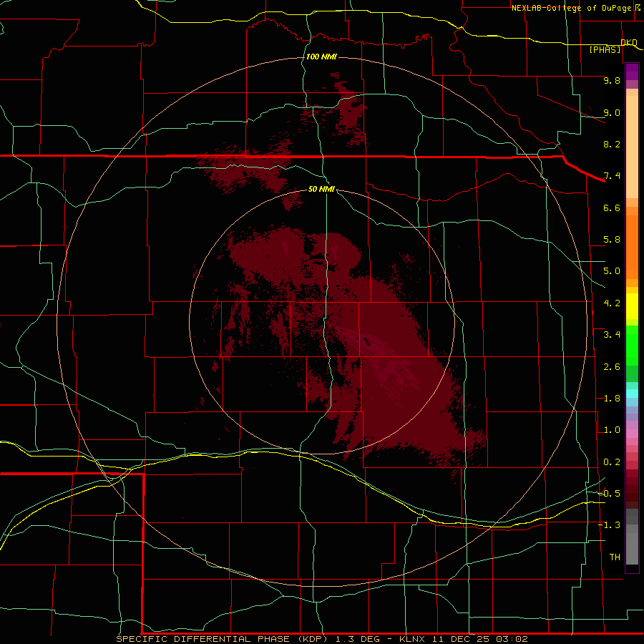
Task: Pick the light peach segment of color bar
Action: coord(632,147)
